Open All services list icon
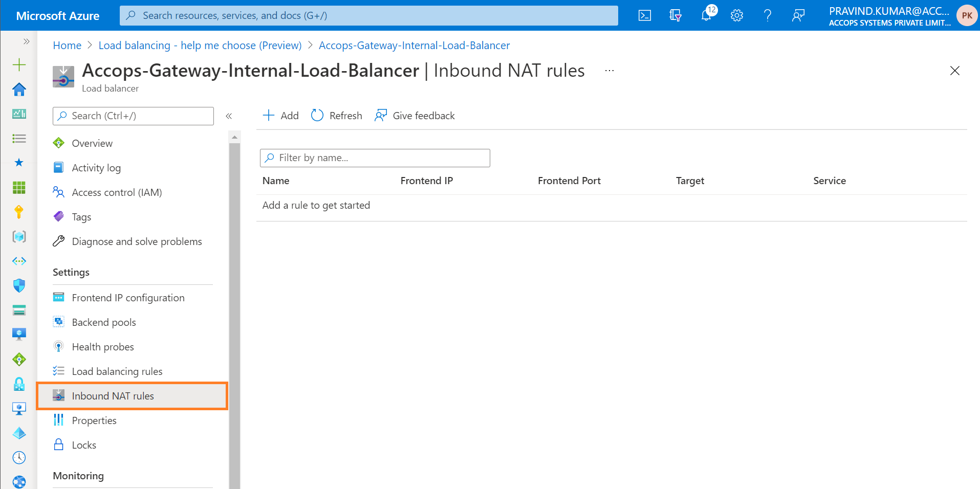Image resolution: width=980 pixels, height=489 pixels. (19, 138)
